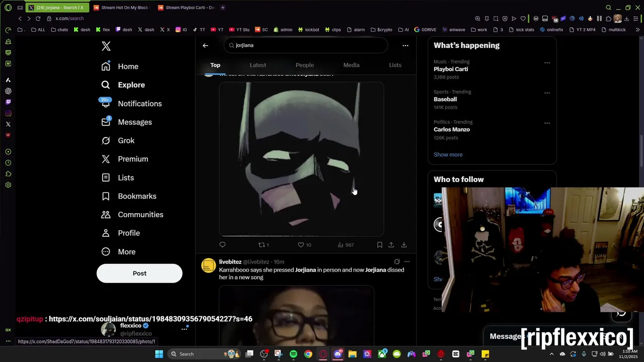Switch to the Media tab

pos(351,65)
